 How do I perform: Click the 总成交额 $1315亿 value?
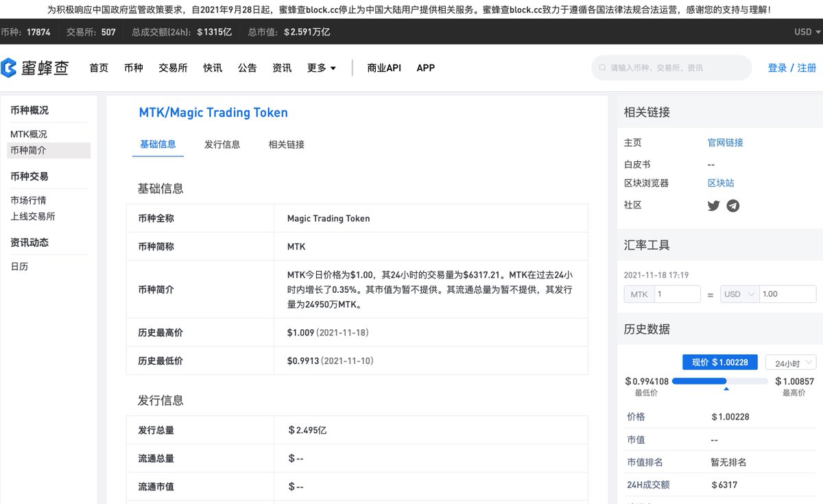(x=216, y=32)
